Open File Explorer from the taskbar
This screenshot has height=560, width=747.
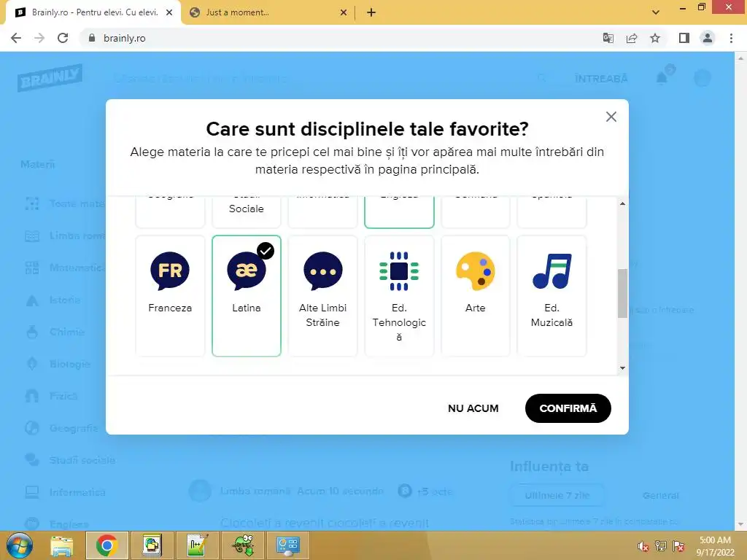(x=62, y=545)
